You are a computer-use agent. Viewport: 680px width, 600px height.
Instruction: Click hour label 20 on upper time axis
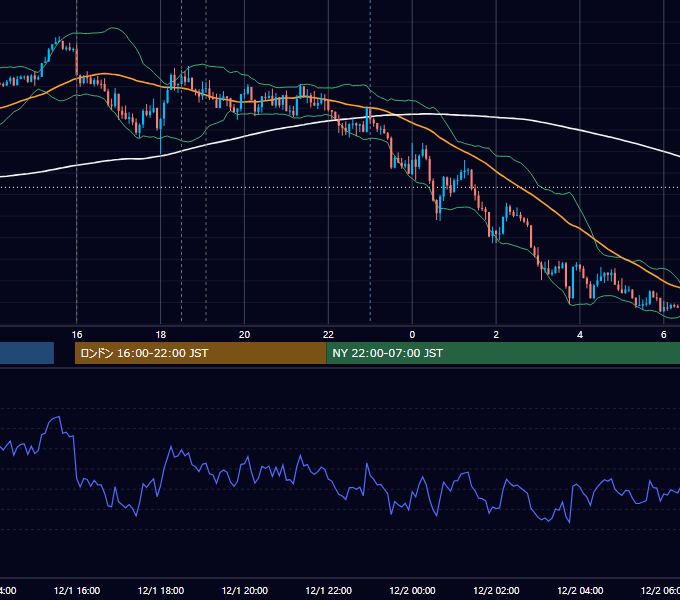point(245,335)
